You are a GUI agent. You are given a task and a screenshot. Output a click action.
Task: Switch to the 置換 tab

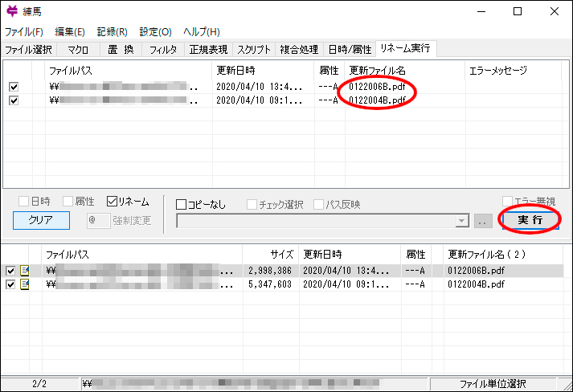(121, 49)
